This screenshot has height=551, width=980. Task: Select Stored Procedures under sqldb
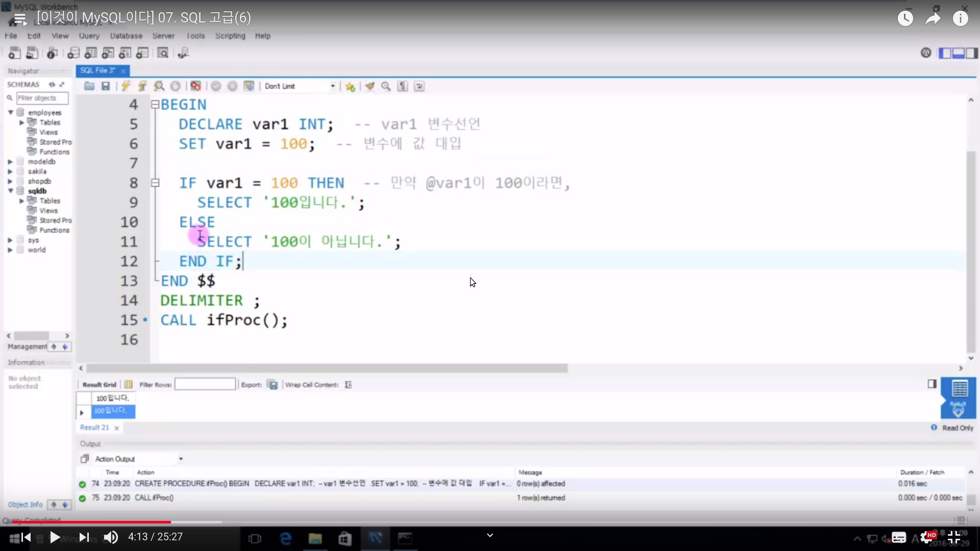56,220
